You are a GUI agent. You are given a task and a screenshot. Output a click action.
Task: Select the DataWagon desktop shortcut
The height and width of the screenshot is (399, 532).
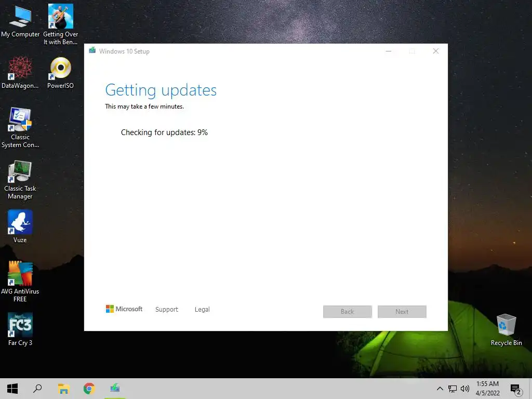[x=20, y=73]
